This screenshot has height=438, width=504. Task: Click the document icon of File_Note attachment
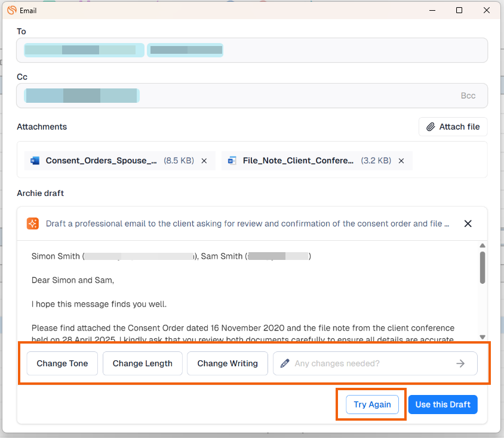(x=232, y=161)
